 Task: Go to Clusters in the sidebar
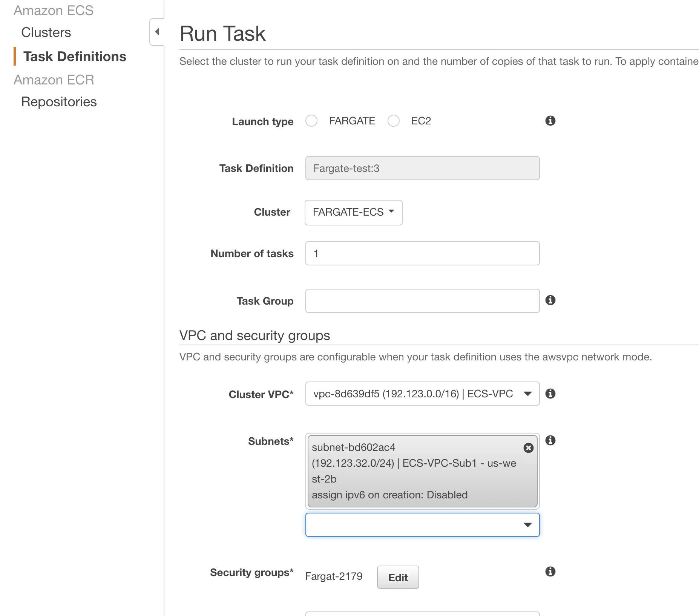coord(46,32)
